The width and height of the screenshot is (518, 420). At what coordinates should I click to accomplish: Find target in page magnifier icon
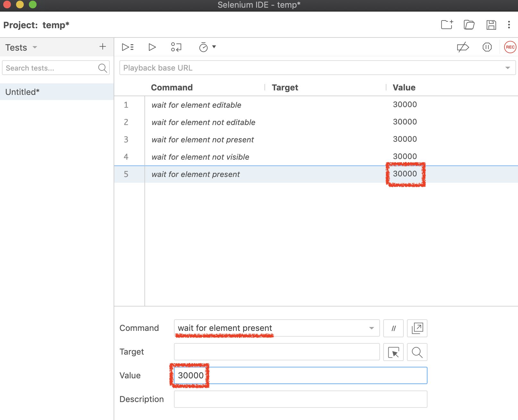point(417,352)
